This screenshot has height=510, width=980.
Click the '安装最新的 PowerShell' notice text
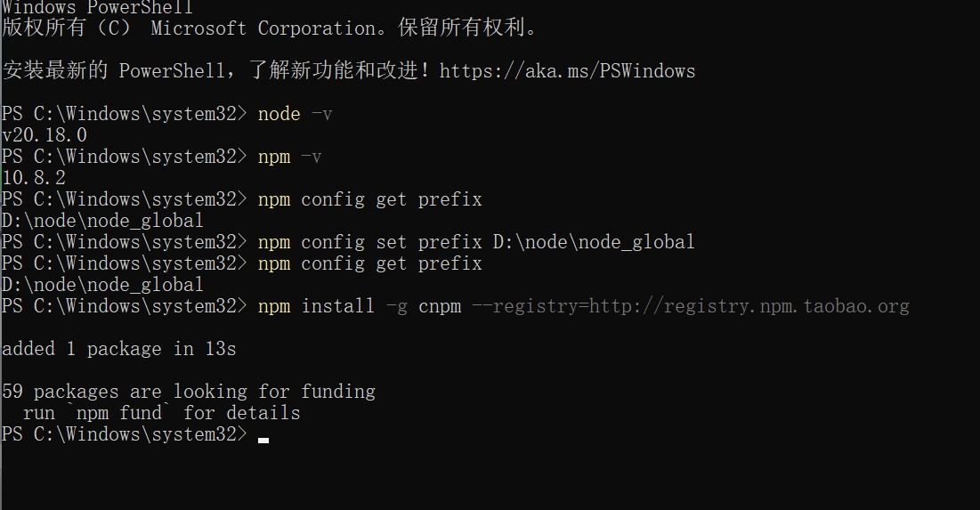[x=114, y=70]
